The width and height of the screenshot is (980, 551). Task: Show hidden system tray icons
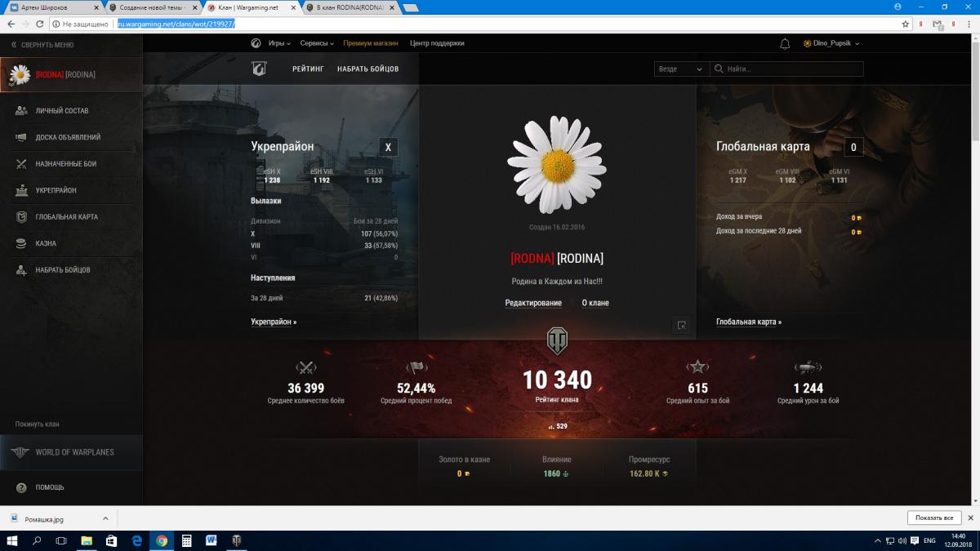(876, 540)
